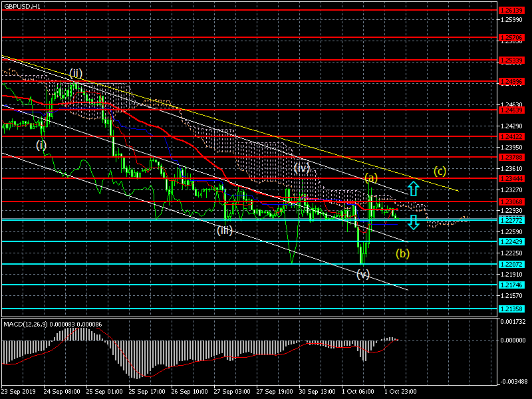Click the 1.25339 red price tag

511,61
